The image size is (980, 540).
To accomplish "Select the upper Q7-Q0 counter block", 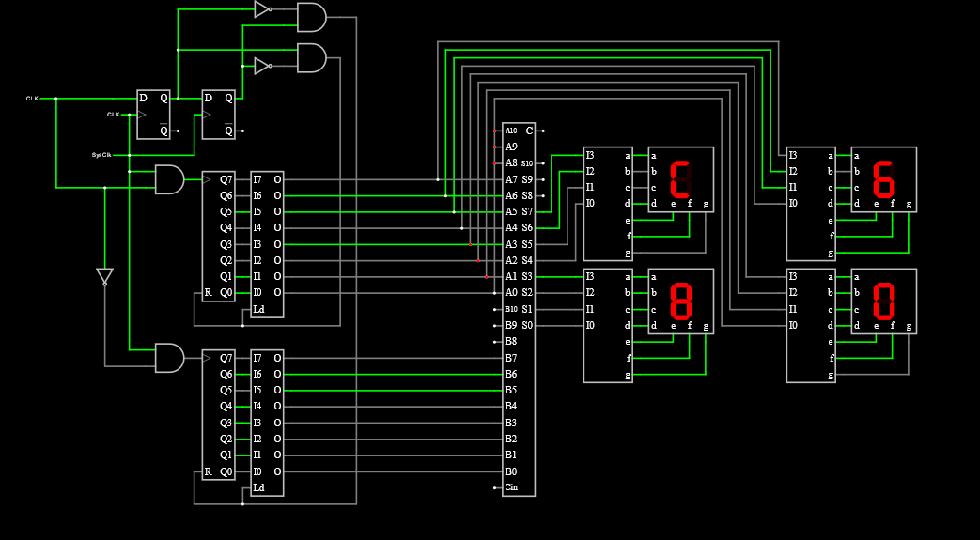I will tap(219, 236).
